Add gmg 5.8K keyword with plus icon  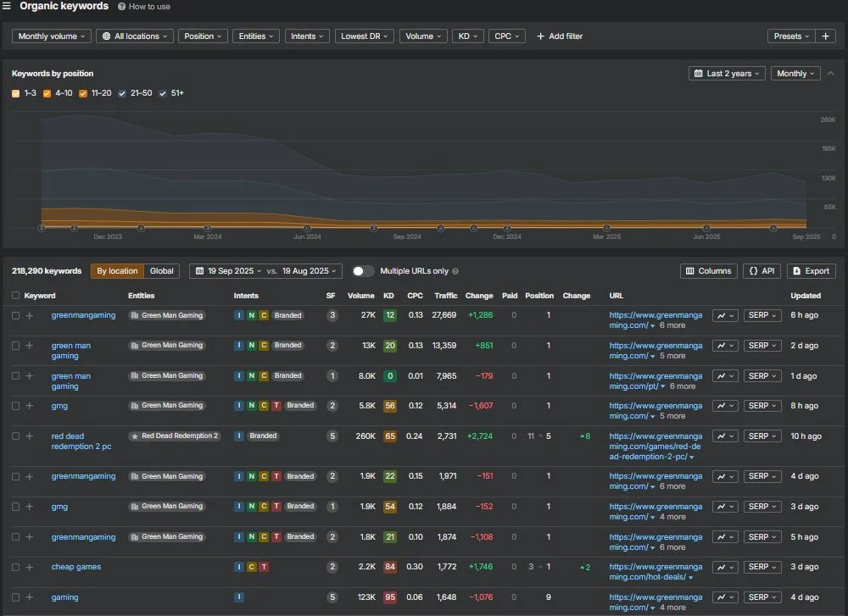[x=29, y=406]
